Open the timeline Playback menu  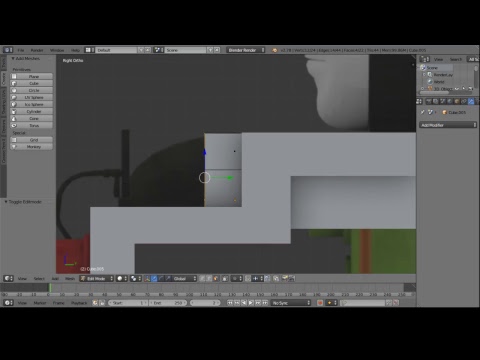[79, 303]
